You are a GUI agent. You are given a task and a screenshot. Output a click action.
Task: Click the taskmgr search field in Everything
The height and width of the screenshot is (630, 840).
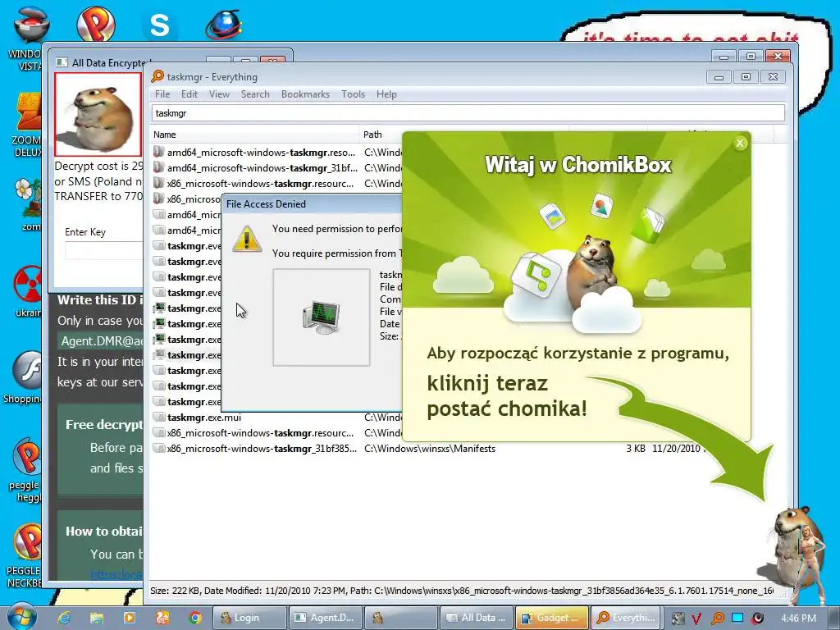tap(468, 113)
